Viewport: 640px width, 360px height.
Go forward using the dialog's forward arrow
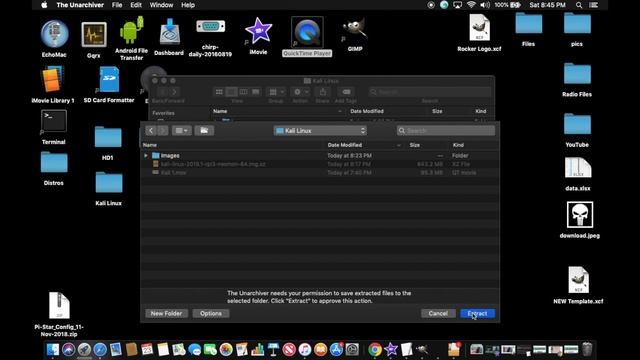[162, 131]
